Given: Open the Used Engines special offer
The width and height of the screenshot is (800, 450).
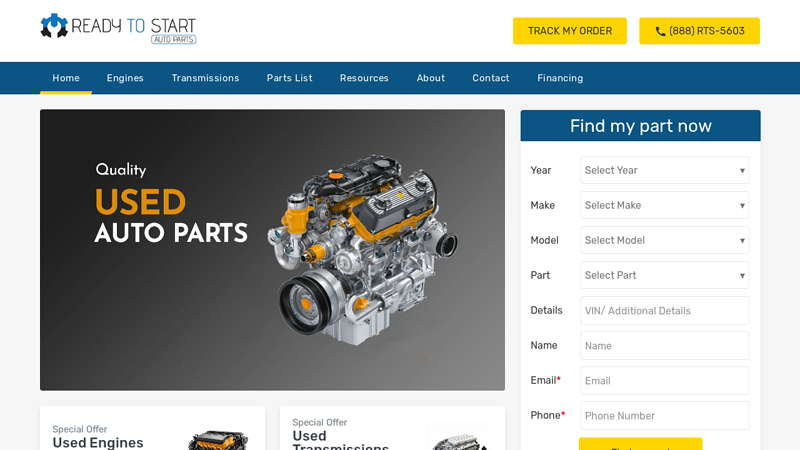Looking at the screenshot, I should pyautogui.click(x=152, y=428).
